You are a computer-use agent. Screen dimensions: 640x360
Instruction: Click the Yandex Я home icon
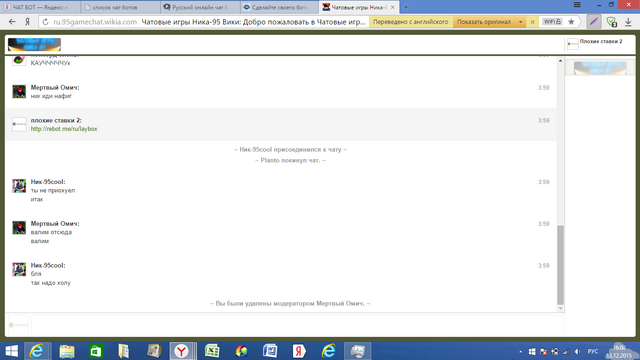27,22
